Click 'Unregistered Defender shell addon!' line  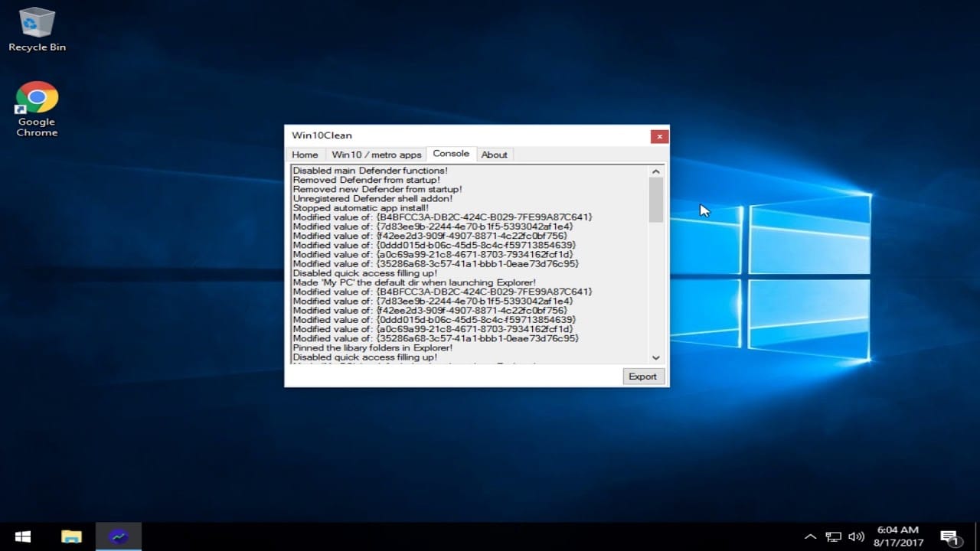[373, 198]
